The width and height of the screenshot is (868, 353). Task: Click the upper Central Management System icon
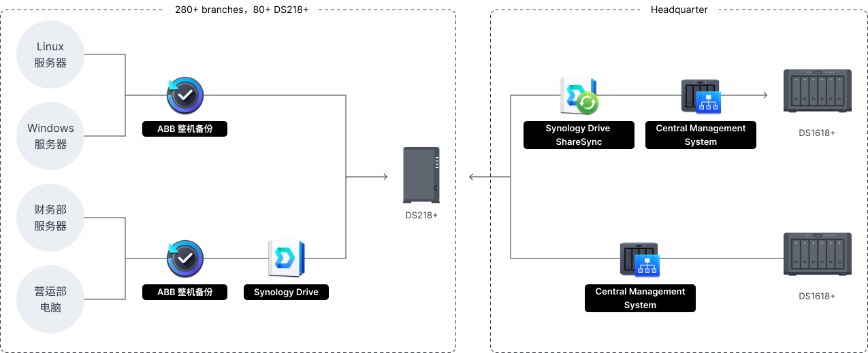[x=701, y=96]
